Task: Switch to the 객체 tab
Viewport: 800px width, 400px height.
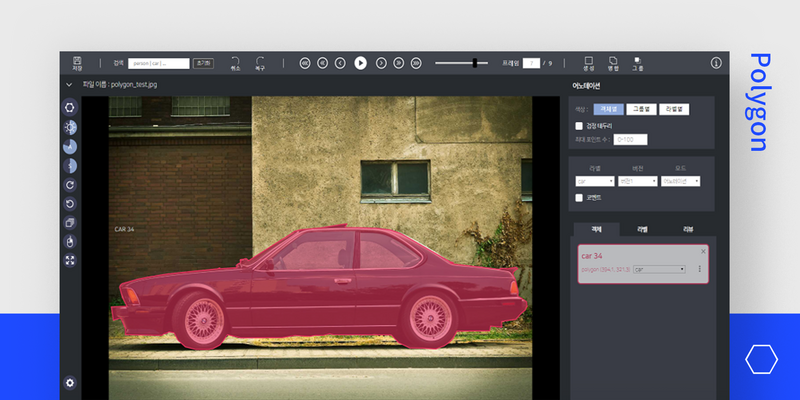Action: [596, 229]
